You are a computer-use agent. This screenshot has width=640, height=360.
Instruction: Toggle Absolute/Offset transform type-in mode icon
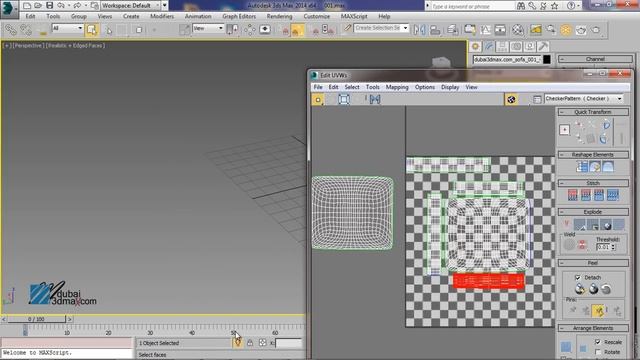[262, 343]
